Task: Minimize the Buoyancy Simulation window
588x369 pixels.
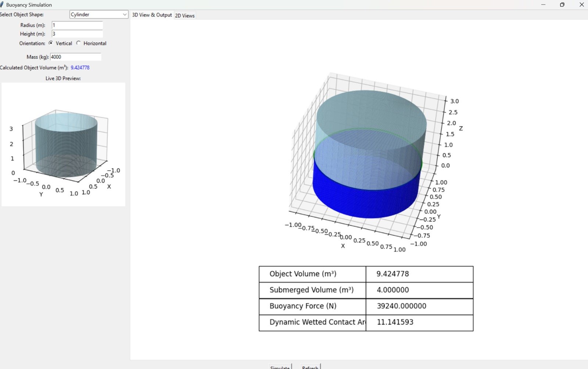Action: 543,5
